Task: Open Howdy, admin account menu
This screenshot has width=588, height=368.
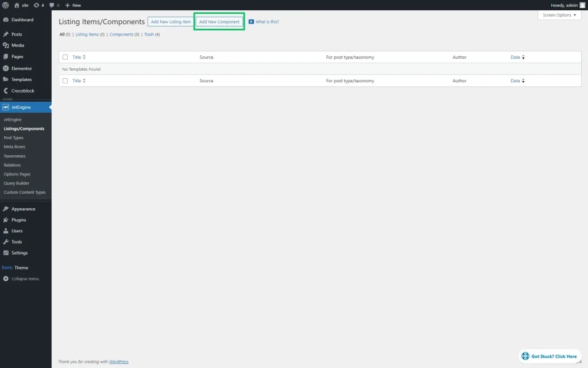Action: click(x=568, y=5)
